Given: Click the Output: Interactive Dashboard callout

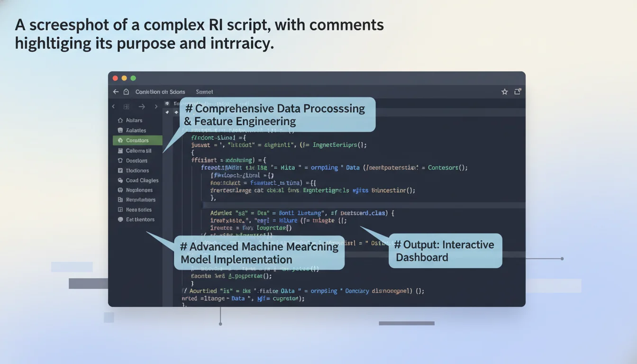Looking at the screenshot, I should (x=445, y=251).
